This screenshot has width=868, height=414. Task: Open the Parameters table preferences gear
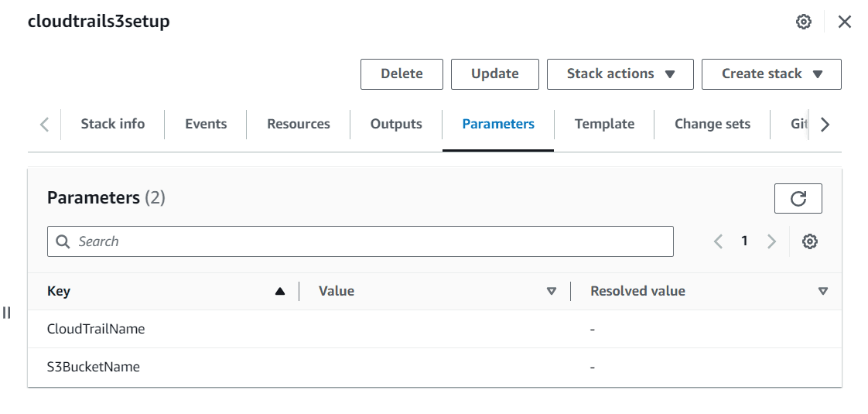tap(810, 241)
